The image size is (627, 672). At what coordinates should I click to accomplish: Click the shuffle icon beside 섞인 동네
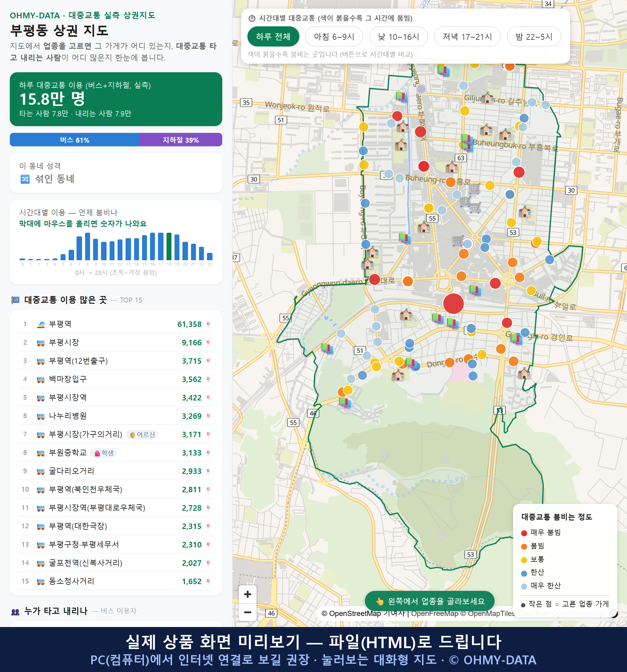point(25,179)
